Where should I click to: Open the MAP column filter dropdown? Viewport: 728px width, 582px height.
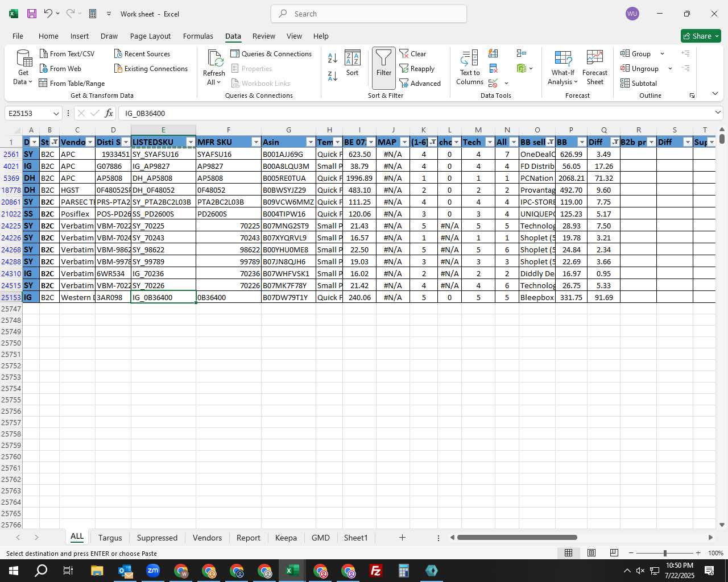click(x=404, y=142)
